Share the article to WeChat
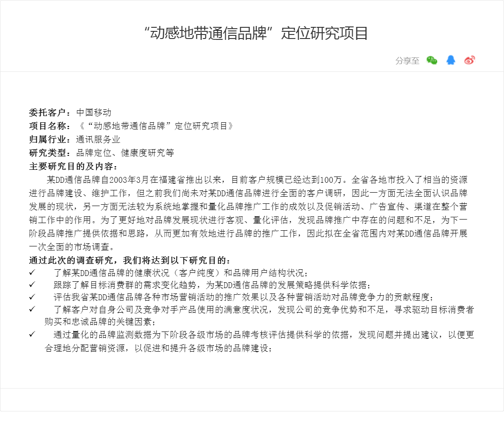 (432, 60)
